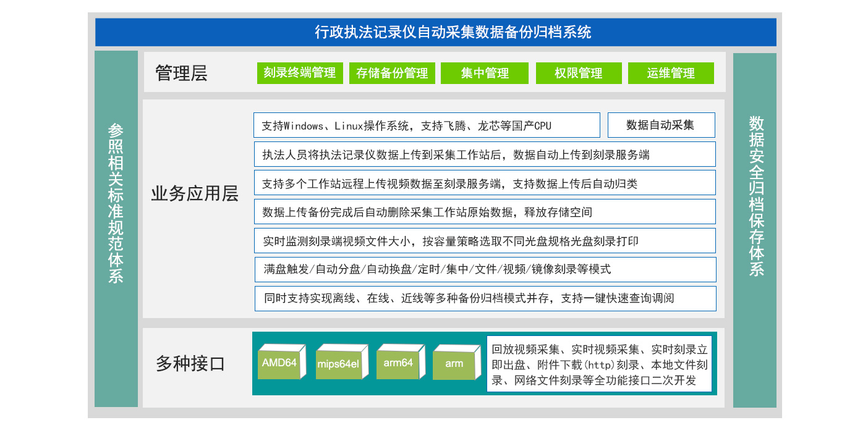The width and height of the screenshot is (868, 441).
Task: Open the 运维管理 menu
Action: (671, 73)
